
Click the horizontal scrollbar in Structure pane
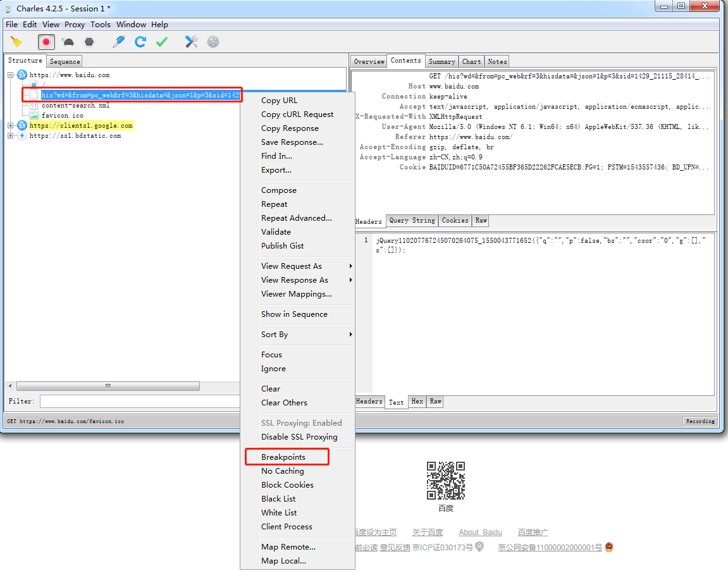pyautogui.click(x=108, y=386)
